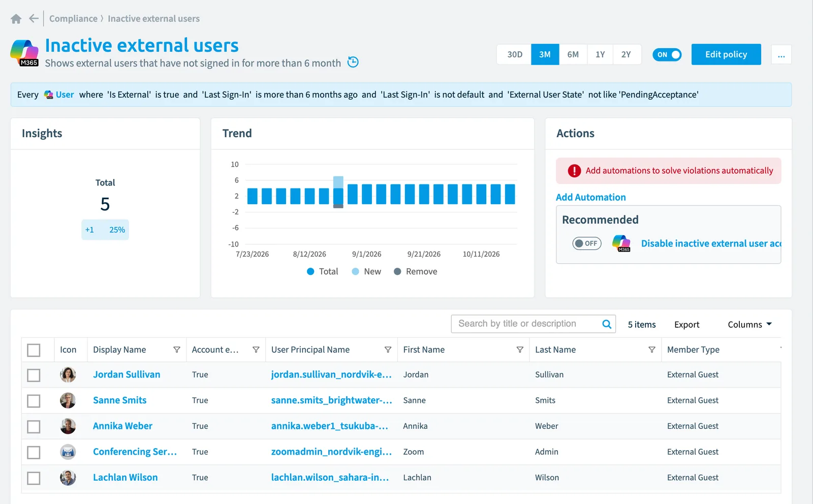Click Jordan Sullivan's avatar photo
The height and width of the screenshot is (504, 813).
[68, 374]
